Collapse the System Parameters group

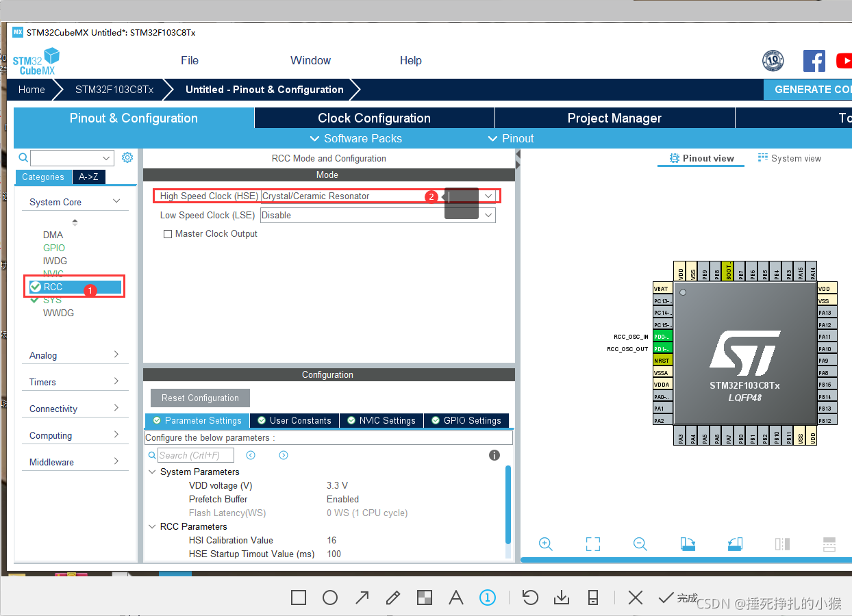point(152,472)
